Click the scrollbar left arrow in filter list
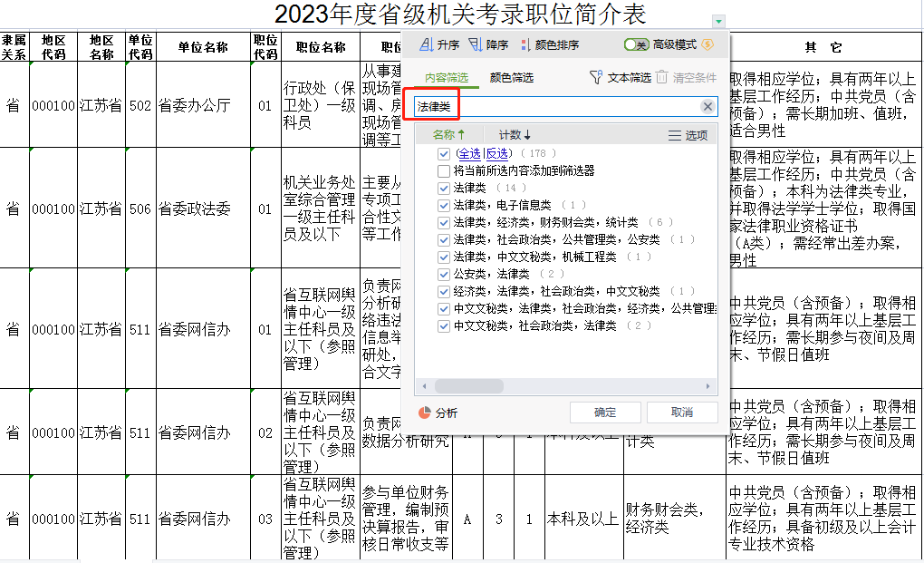The width and height of the screenshot is (924, 563). coord(424,387)
